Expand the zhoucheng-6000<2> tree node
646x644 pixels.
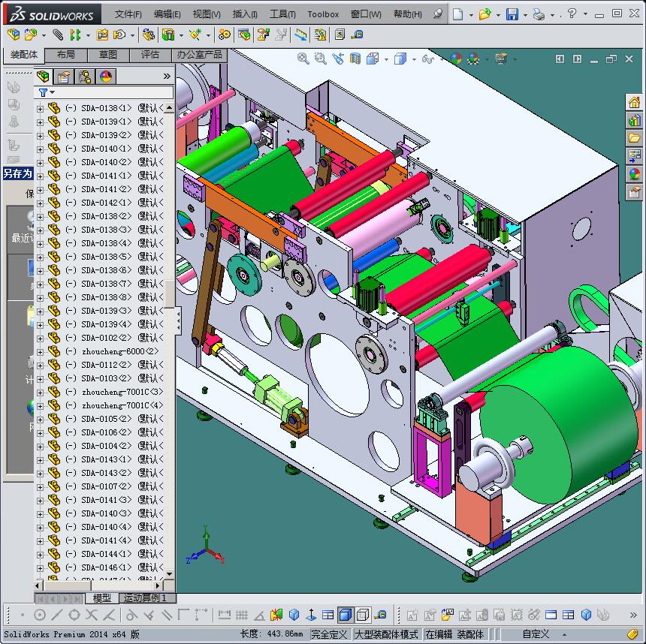coord(40,350)
